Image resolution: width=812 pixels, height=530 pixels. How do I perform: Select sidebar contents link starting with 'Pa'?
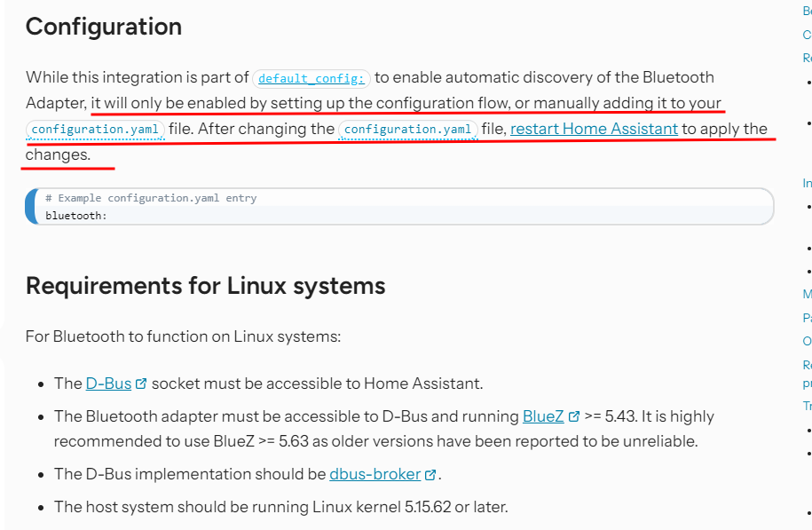tap(807, 318)
